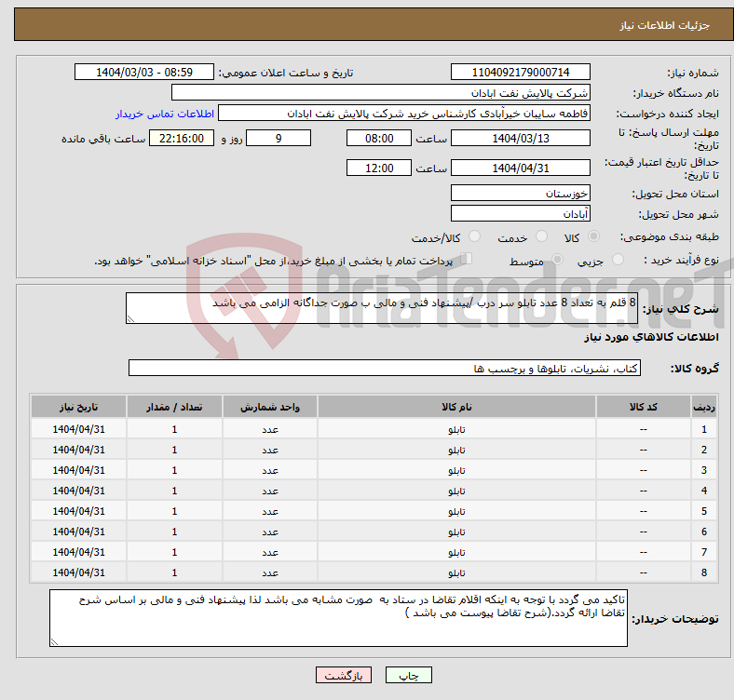
Task: Click the announcement date field 1404/03/03 - 08:59
Action: 144,72
